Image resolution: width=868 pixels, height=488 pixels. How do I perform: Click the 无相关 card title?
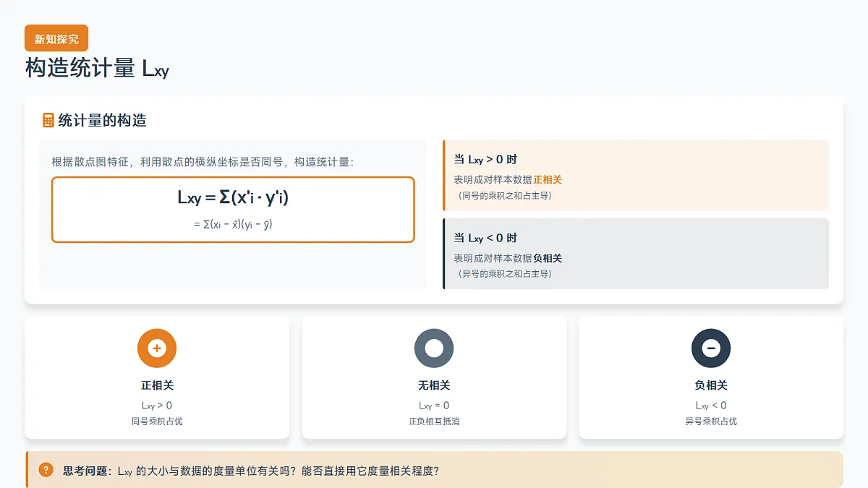[434, 385]
